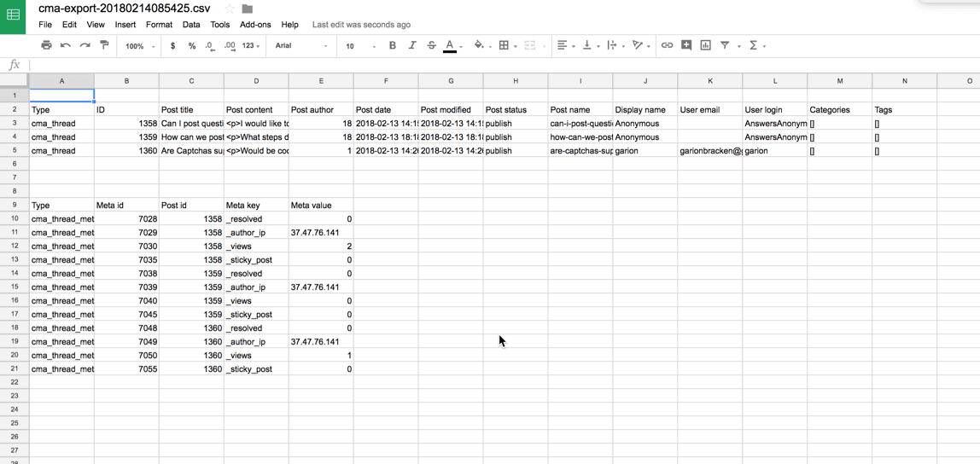Format selection as currency
The width and height of the screenshot is (980, 464).
(x=172, y=46)
